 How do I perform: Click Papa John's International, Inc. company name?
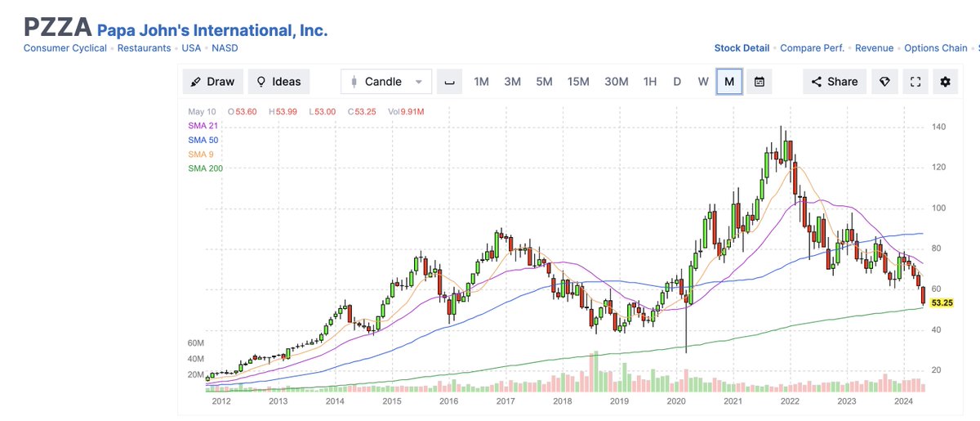click(x=212, y=30)
